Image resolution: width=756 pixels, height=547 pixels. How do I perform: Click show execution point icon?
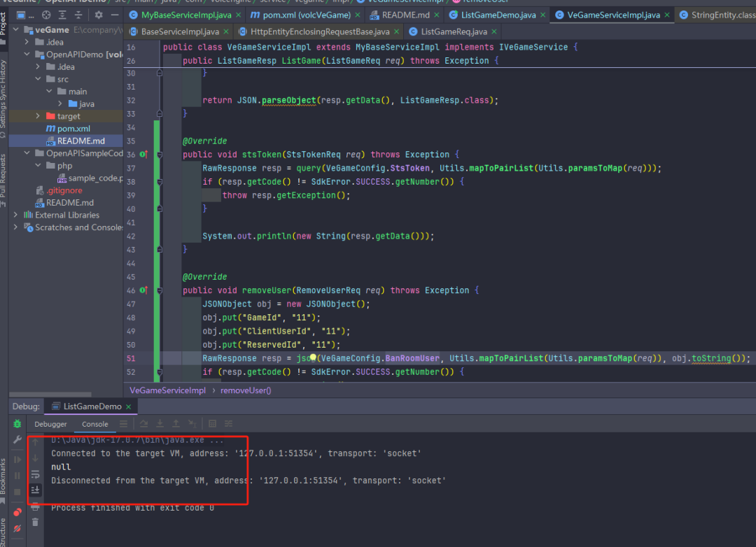[x=123, y=424]
